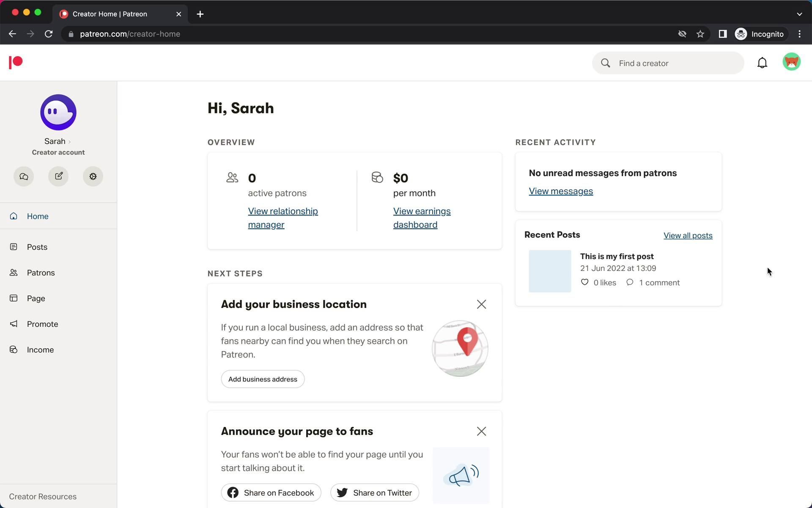Go to Patrons in sidebar
The width and height of the screenshot is (812, 508).
click(41, 273)
